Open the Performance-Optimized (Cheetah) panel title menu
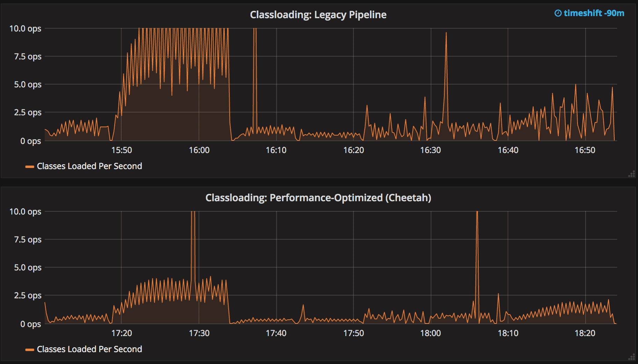Viewport: 638px width, 364px height. click(318, 198)
